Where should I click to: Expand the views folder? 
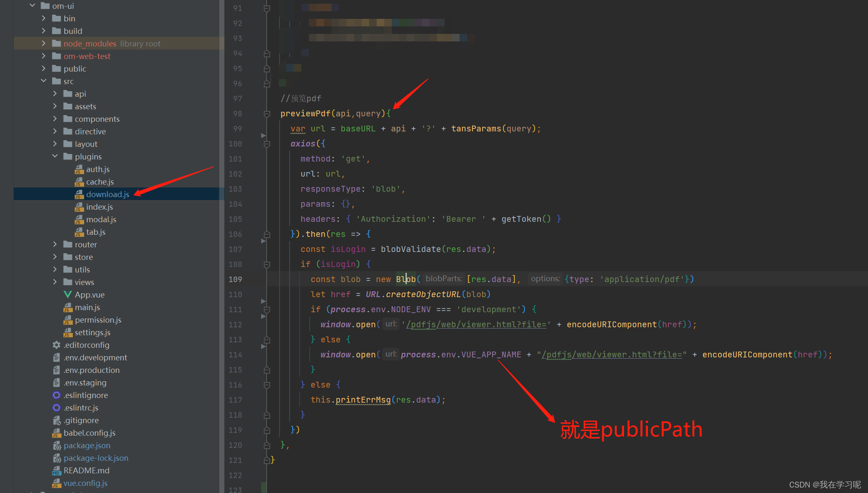(x=55, y=282)
